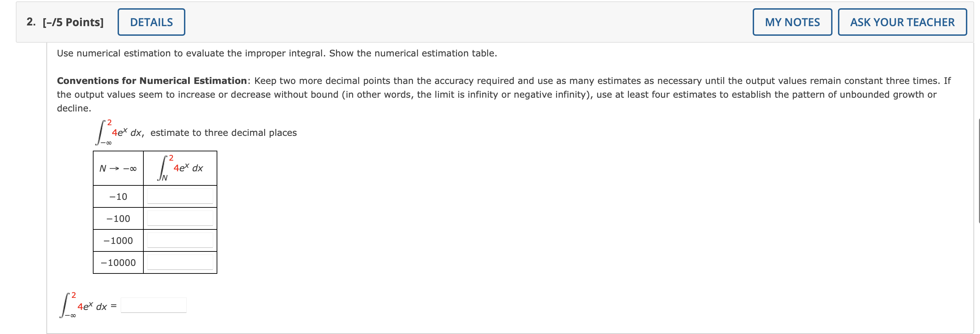Click the problem instructions text at the top

tap(276, 53)
